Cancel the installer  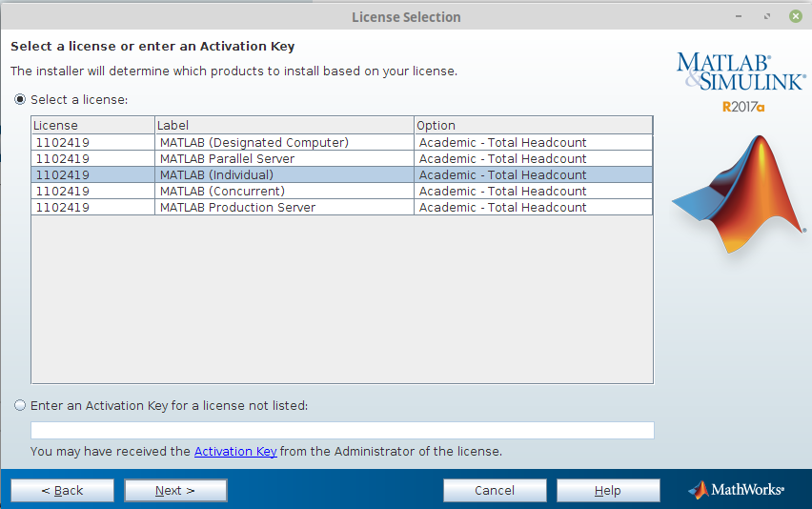tap(495, 490)
